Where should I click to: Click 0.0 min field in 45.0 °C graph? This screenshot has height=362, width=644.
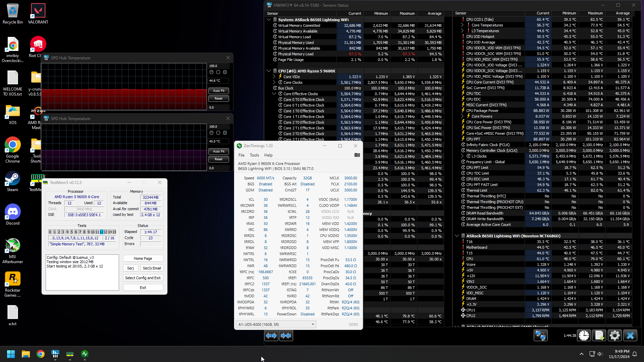(219, 168)
